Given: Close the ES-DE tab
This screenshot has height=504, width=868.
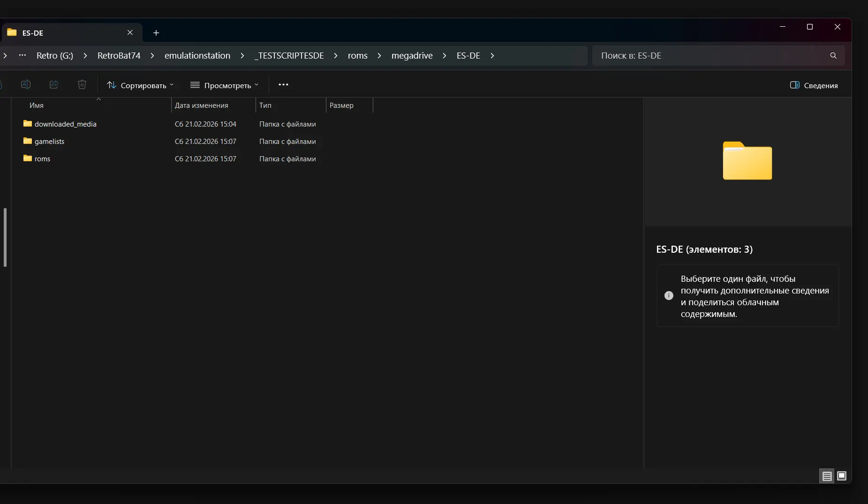Looking at the screenshot, I should pos(130,33).
